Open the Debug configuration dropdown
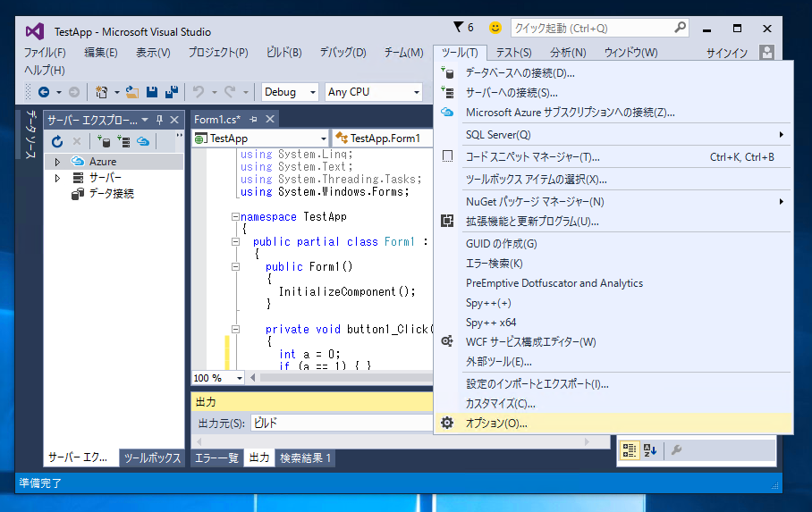This screenshot has width=812, height=512. [x=312, y=93]
